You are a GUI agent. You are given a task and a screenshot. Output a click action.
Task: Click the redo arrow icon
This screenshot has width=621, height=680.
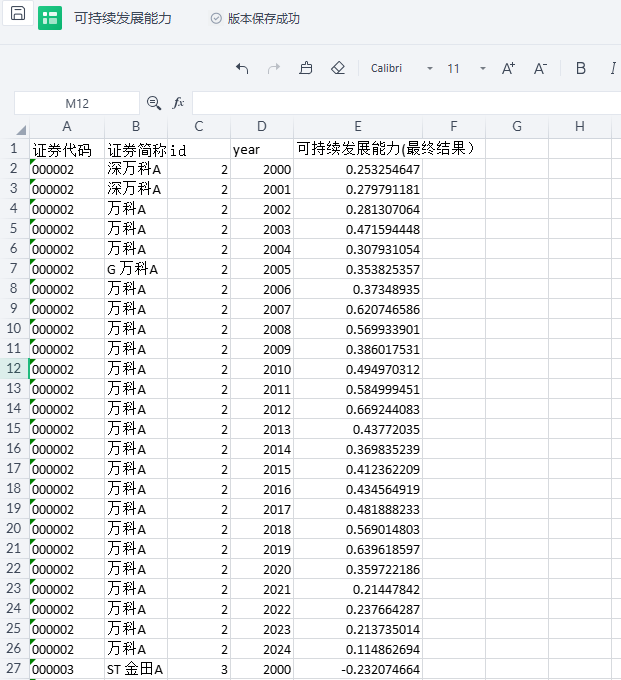274,68
